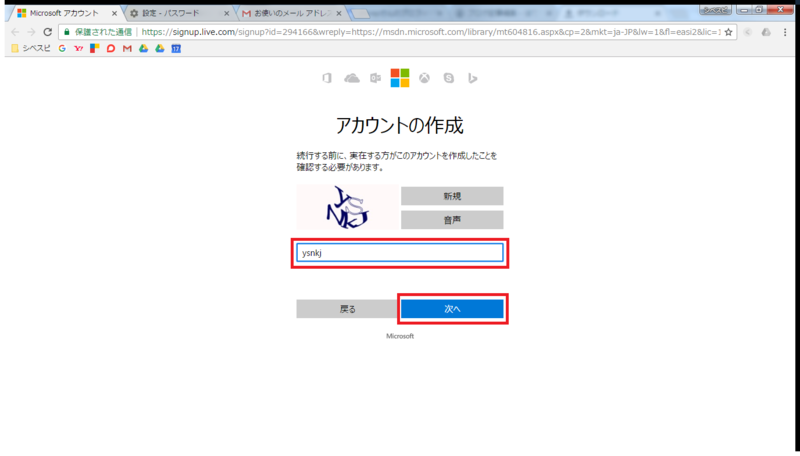Click the browser back arrow
800x456 pixels.
click(15, 32)
